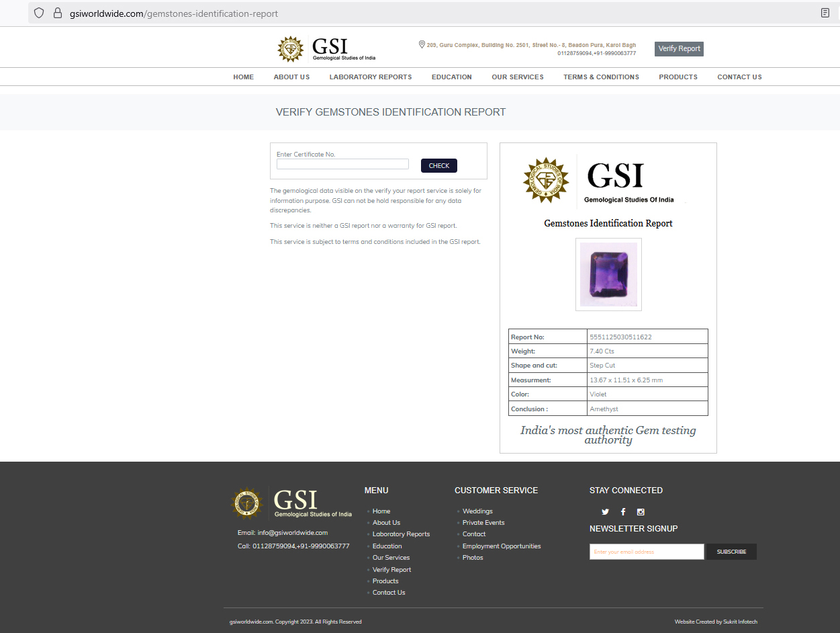Viewport: 840px width, 633px height.
Task: Select the 13.67 x 11.51 x 6.25 mm measurement
Action: pos(626,380)
